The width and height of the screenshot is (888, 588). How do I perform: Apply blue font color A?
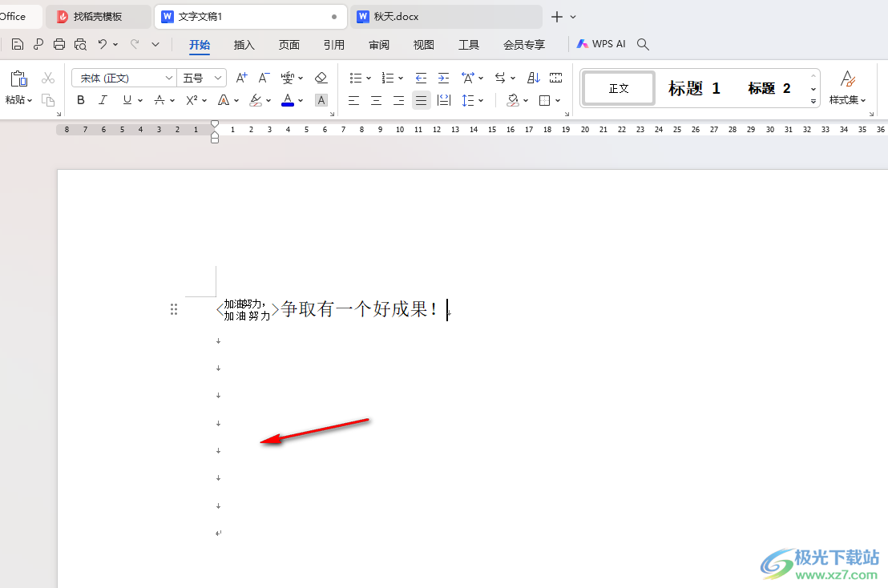coord(288,100)
